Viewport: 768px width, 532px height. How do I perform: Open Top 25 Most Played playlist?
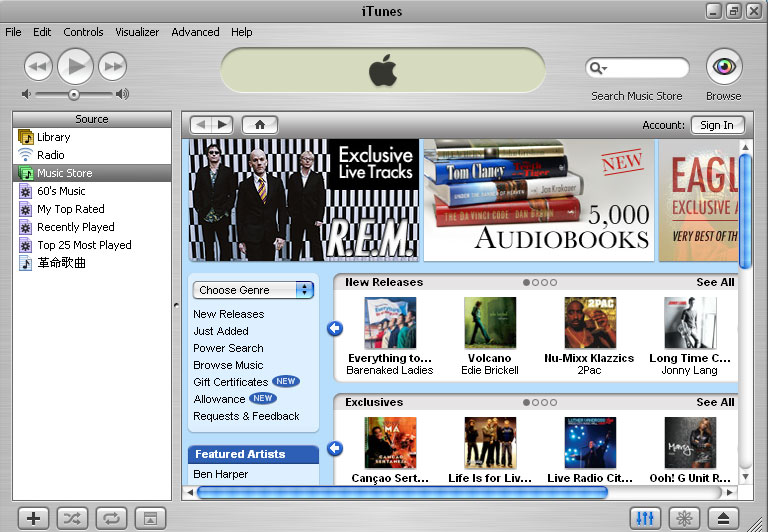pos(92,245)
